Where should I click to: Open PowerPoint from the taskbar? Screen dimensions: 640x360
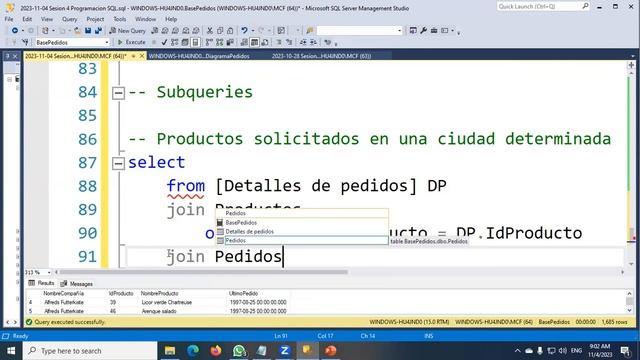(331, 351)
